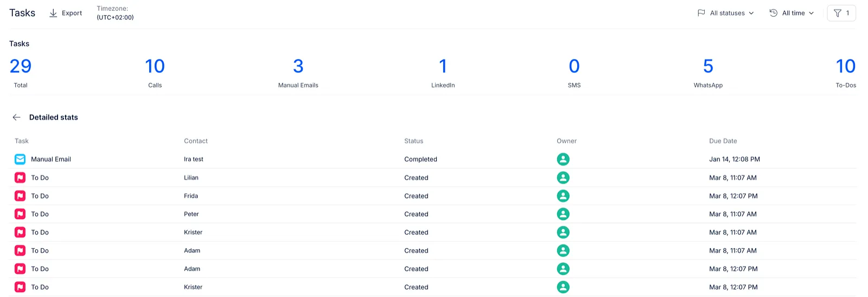Click the flag icon for Adam's 12:07 PM task

20,269
